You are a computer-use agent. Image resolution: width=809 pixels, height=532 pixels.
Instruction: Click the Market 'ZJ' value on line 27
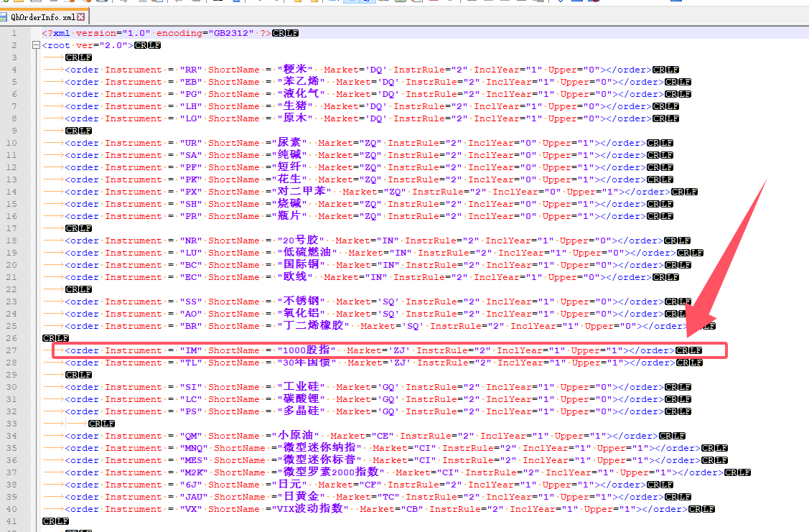398,350
